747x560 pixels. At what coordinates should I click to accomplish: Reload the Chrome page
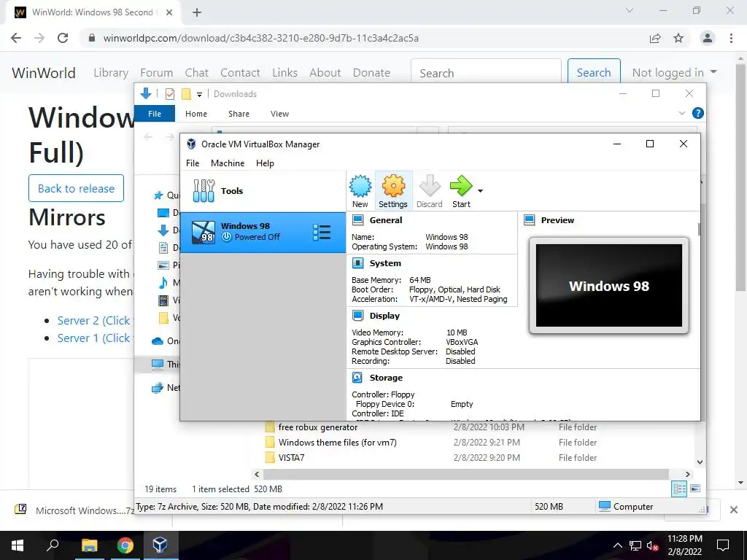click(63, 38)
